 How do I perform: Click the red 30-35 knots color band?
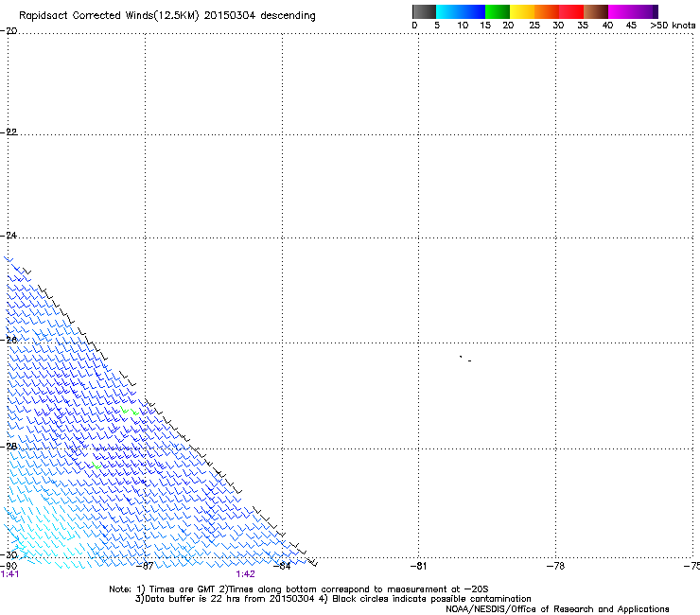click(x=571, y=11)
